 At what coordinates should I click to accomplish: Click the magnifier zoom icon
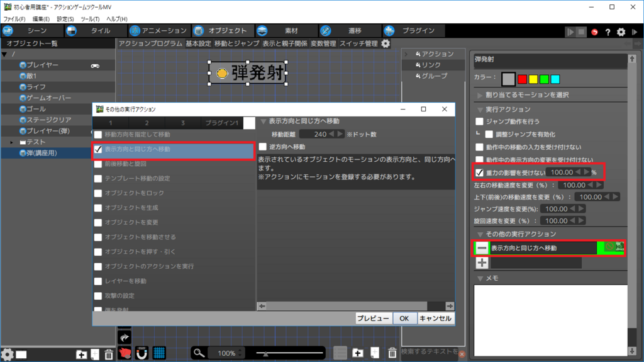pos(199,353)
